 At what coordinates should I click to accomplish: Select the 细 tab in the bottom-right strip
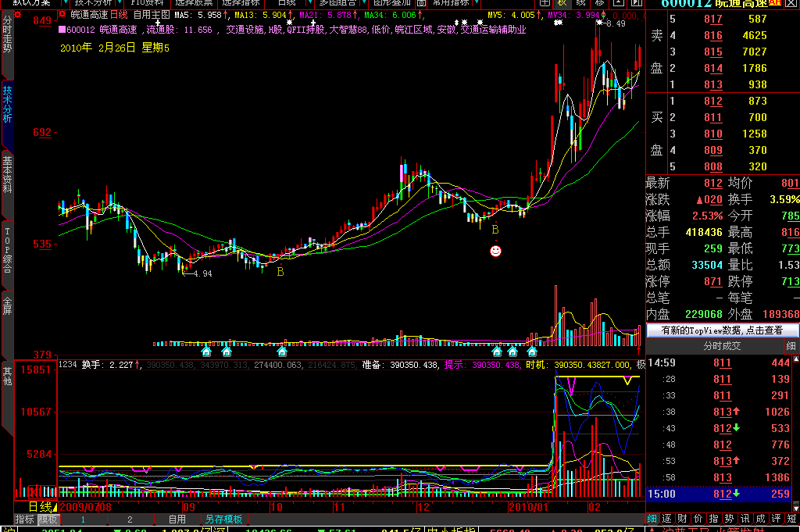[x=652, y=519]
